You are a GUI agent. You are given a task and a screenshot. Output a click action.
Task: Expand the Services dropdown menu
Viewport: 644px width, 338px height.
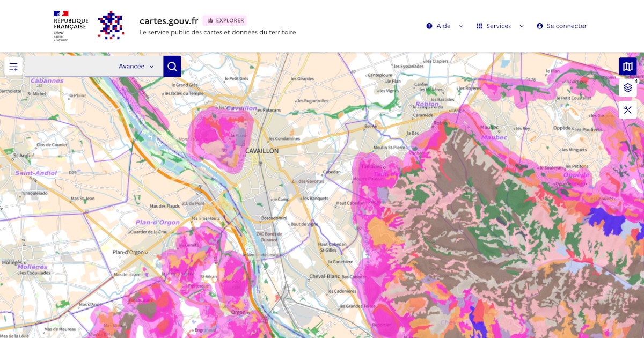500,26
